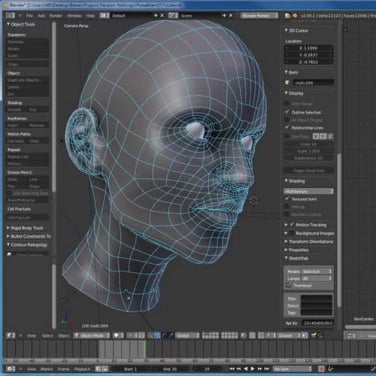Select the rotate manipulator arc icon

tap(165, 336)
